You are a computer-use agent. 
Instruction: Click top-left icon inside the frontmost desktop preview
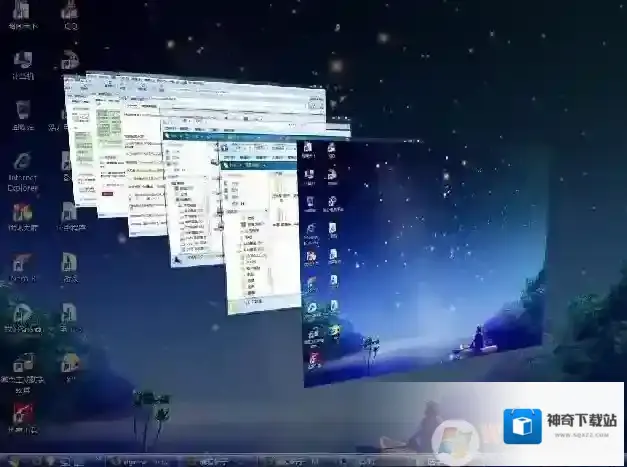pos(308,149)
